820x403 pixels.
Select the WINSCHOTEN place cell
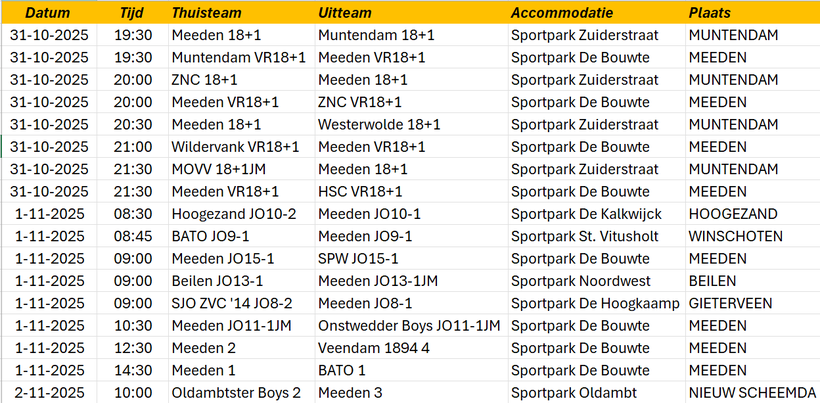[735, 236]
